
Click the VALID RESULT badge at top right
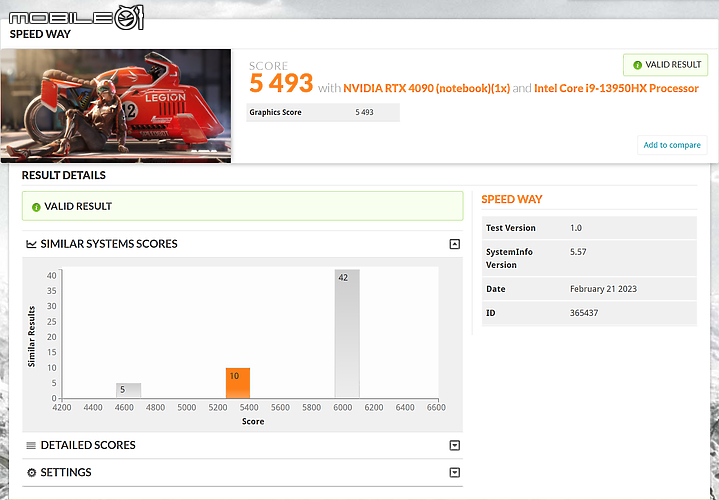(x=665, y=65)
